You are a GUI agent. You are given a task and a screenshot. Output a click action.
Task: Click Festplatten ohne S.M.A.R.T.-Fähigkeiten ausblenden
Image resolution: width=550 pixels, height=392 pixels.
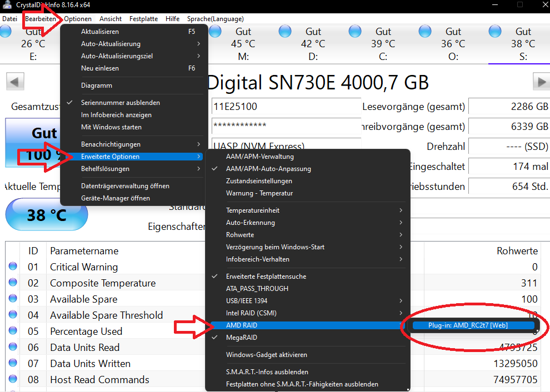point(308,384)
